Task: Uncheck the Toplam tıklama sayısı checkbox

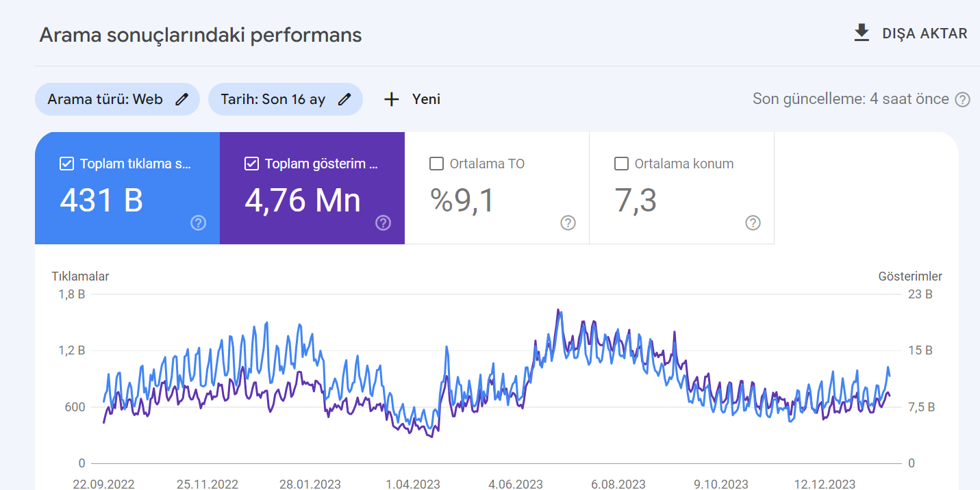Action: pyautogui.click(x=66, y=164)
